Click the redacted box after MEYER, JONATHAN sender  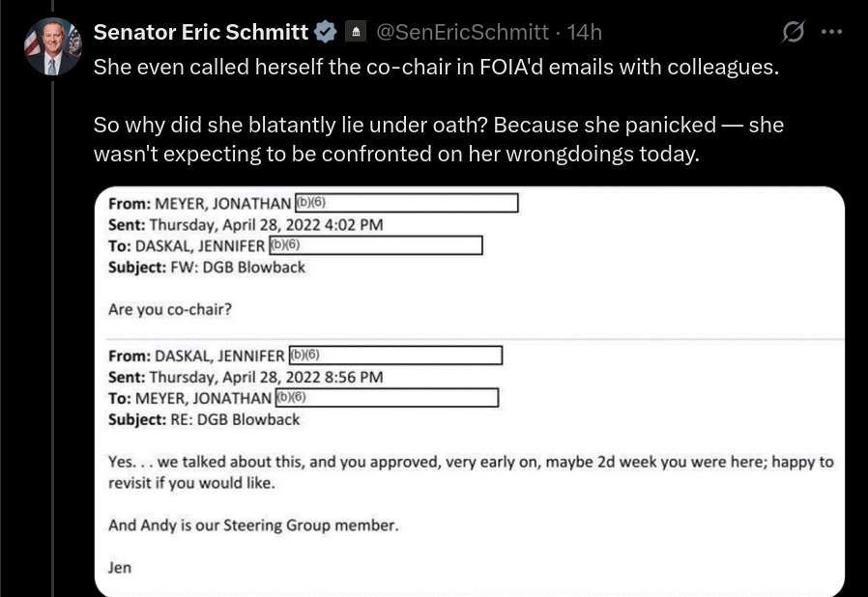click(x=407, y=203)
